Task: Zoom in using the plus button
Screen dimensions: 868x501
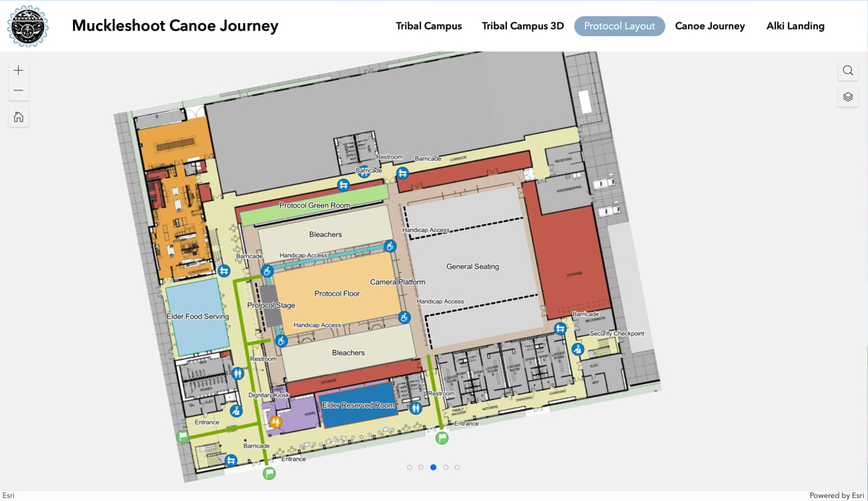Action: coord(18,71)
